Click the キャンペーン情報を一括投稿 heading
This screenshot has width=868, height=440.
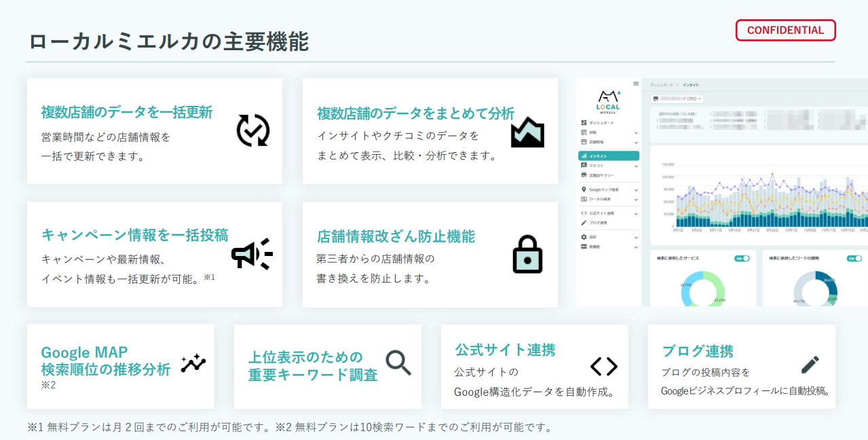click(x=134, y=235)
